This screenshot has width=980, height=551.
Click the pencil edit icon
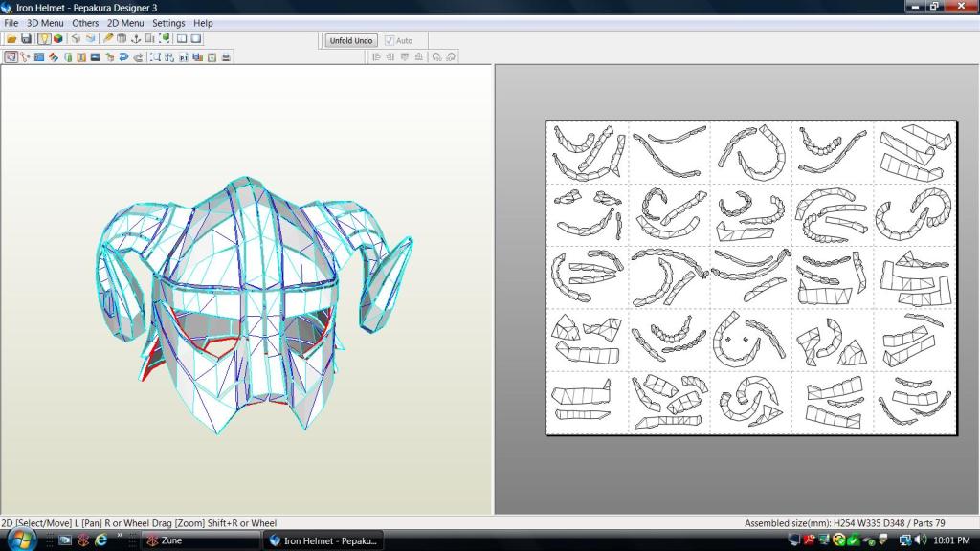click(x=108, y=39)
